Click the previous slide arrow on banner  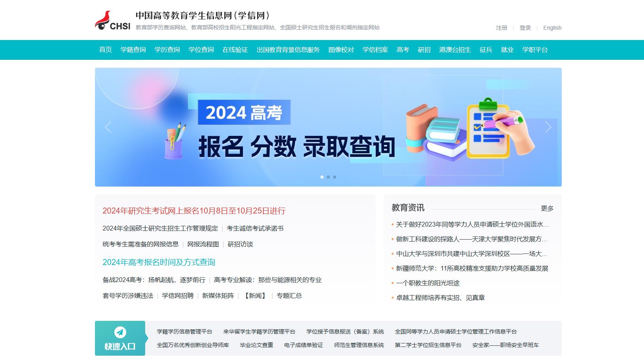coord(108,127)
